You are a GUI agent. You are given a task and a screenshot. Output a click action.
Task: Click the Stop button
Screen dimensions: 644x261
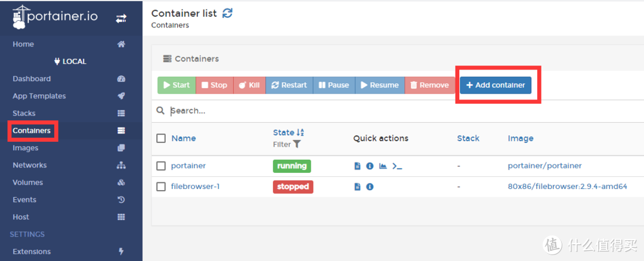[x=215, y=85]
